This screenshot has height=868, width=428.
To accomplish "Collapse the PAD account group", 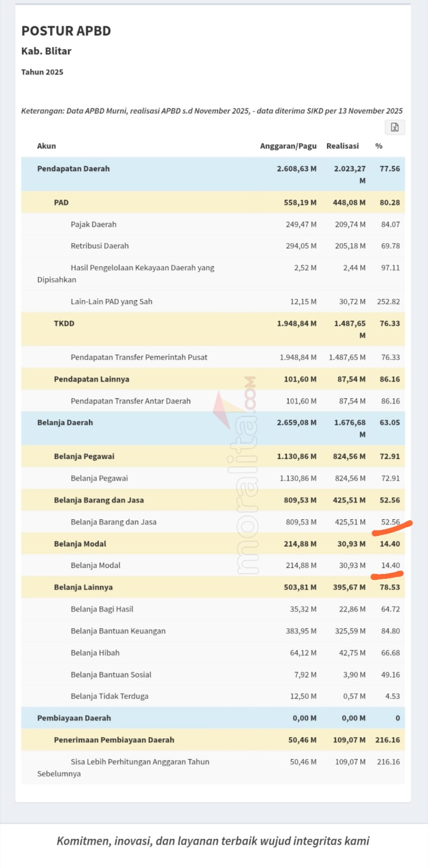I will pos(61,202).
